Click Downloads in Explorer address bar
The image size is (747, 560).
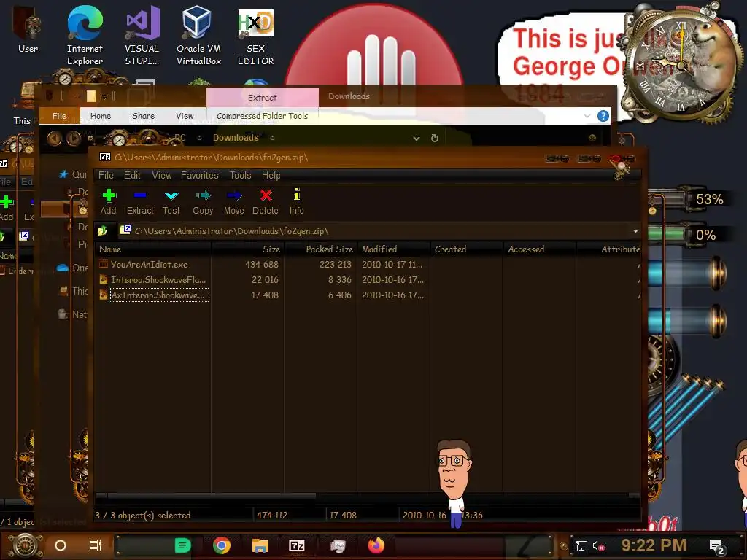click(x=236, y=138)
